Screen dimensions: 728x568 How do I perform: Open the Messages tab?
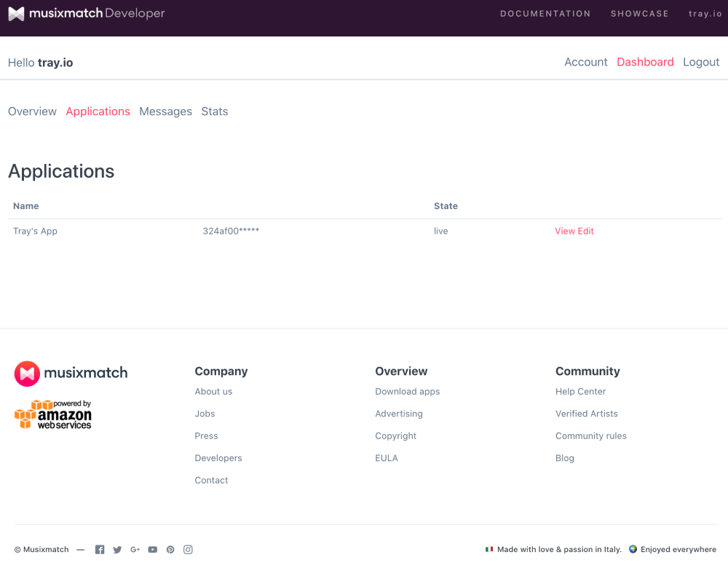coord(165,111)
